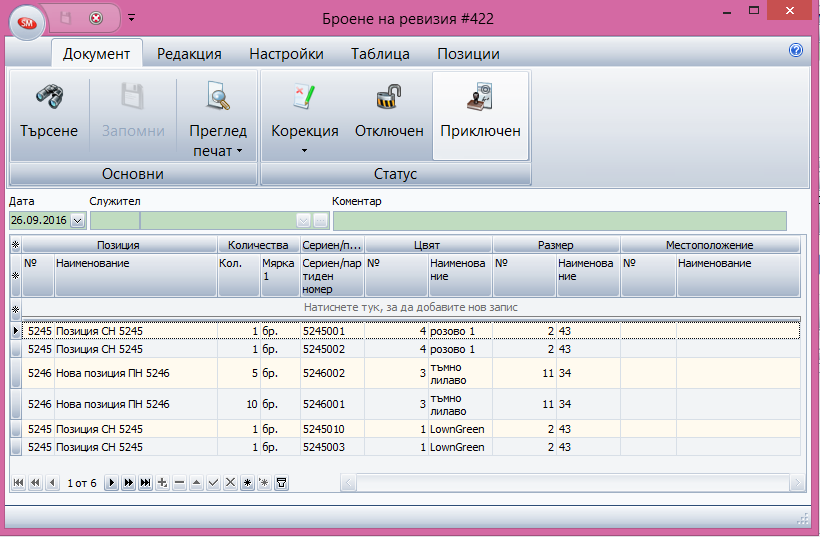Go to next record in navigator
The image size is (820, 537).
pyautogui.click(x=111, y=483)
